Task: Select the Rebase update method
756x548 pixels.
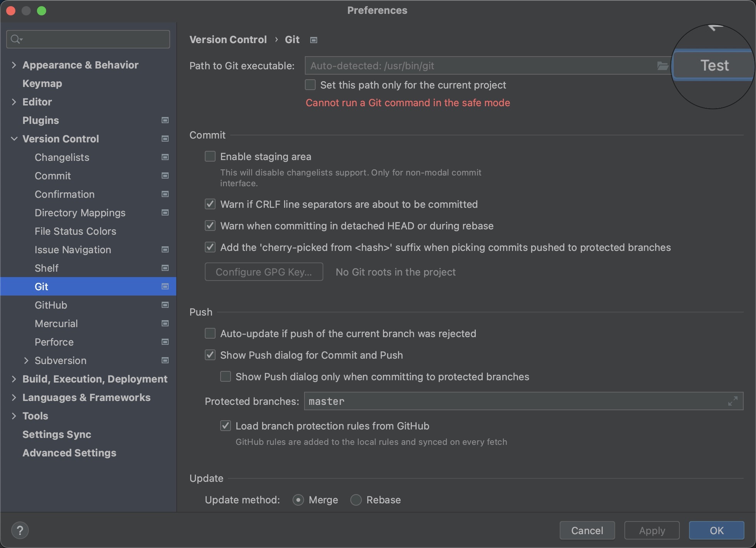Action: 356,500
